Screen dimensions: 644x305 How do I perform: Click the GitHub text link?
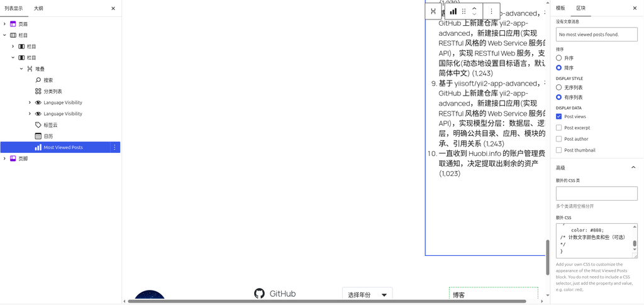tap(282, 294)
